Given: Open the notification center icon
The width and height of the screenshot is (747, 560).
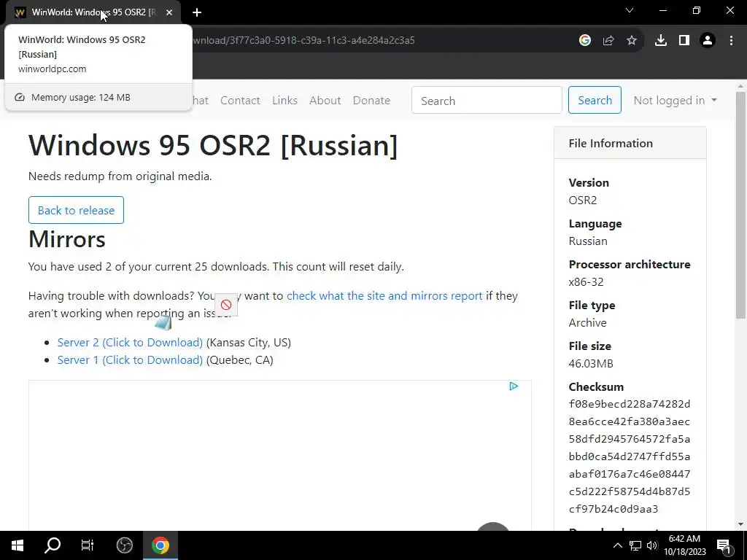Looking at the screenshot, I should [724, 545].
